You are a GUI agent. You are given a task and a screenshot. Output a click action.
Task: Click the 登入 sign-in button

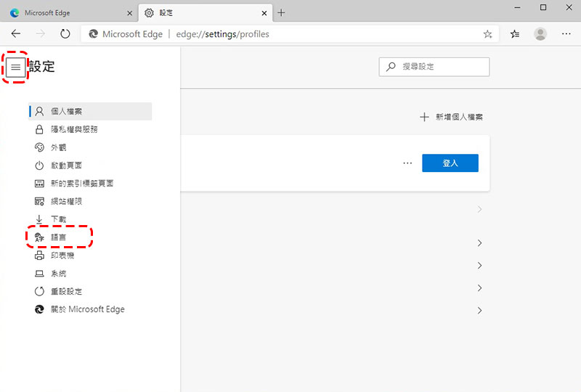point(450,163)
